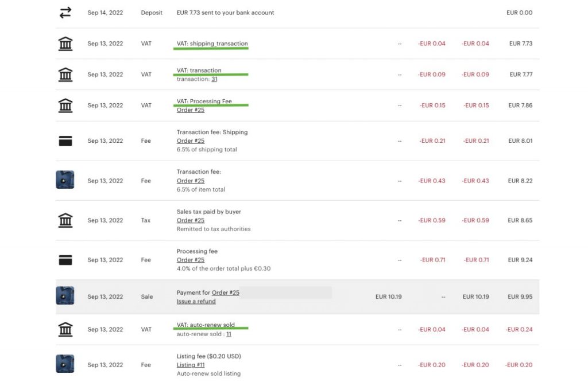This screenshot has width=588, height=382.
Task: Click the bank icon on the VAT: auto-renew sold row
Action: [65, 329]
